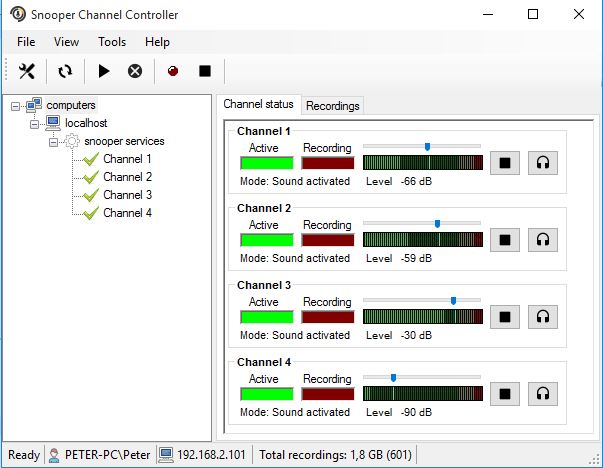
Task: Listen to Channel 2 via headphones button
Action: (543, 240)
